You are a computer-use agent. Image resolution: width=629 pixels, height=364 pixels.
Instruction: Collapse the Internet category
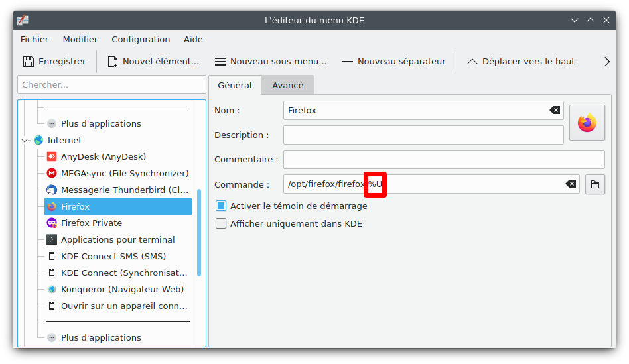[x=25, y=141]
